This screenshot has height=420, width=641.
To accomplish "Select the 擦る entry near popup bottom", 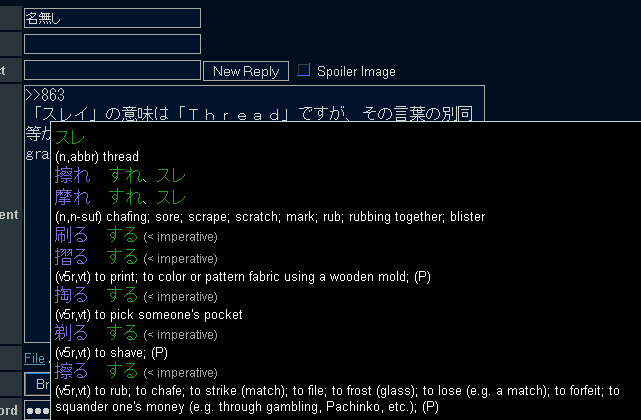I will tap(72, 371).
